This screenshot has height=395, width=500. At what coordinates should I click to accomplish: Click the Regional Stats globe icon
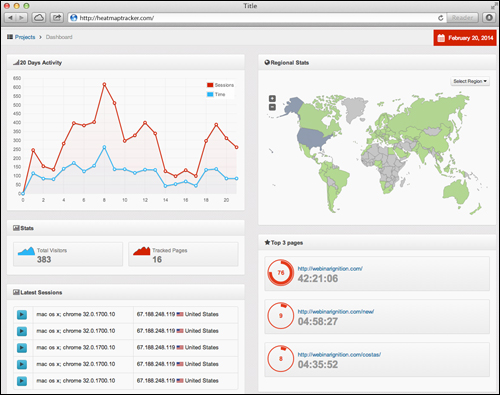267,62
